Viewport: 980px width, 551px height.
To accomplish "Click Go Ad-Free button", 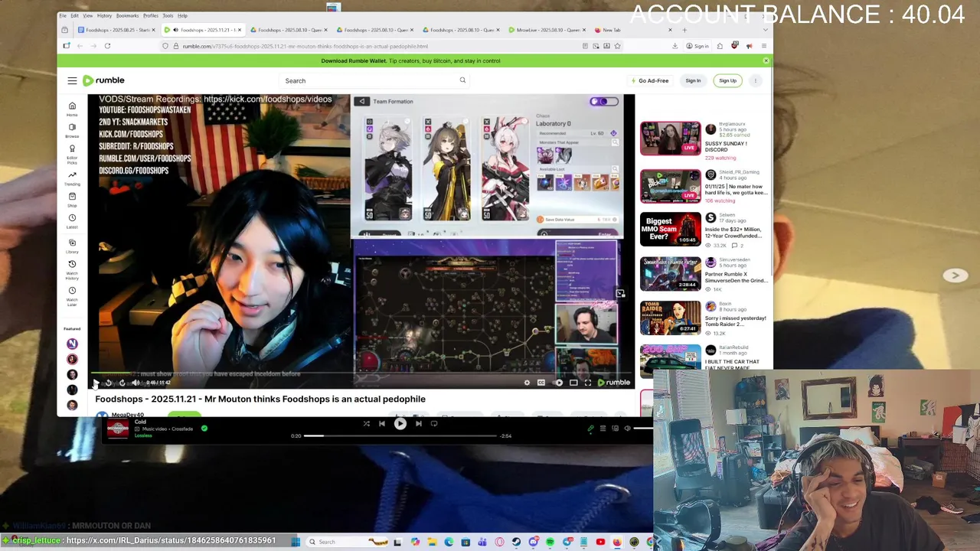I will coord(650,80).
